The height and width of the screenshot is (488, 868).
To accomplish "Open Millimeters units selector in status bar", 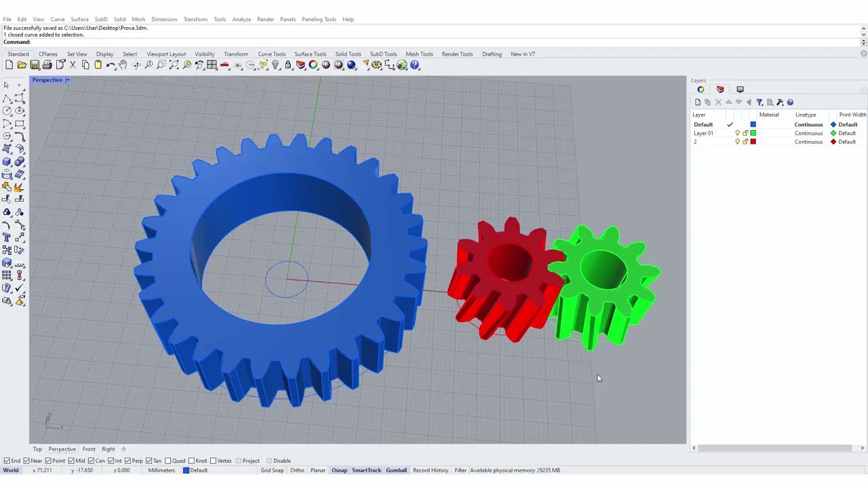I will (x=161, y=470).
